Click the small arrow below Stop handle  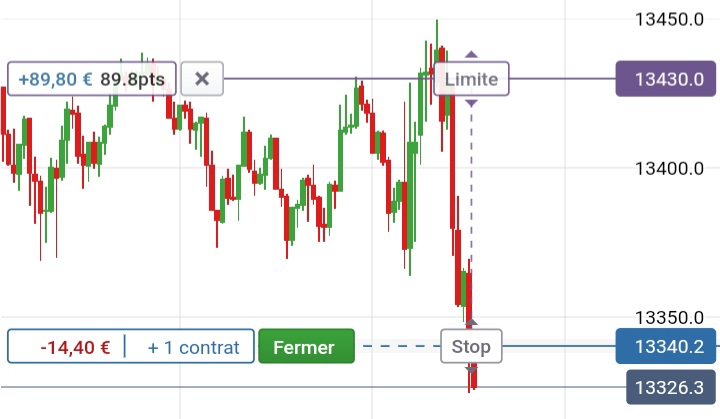472,369
